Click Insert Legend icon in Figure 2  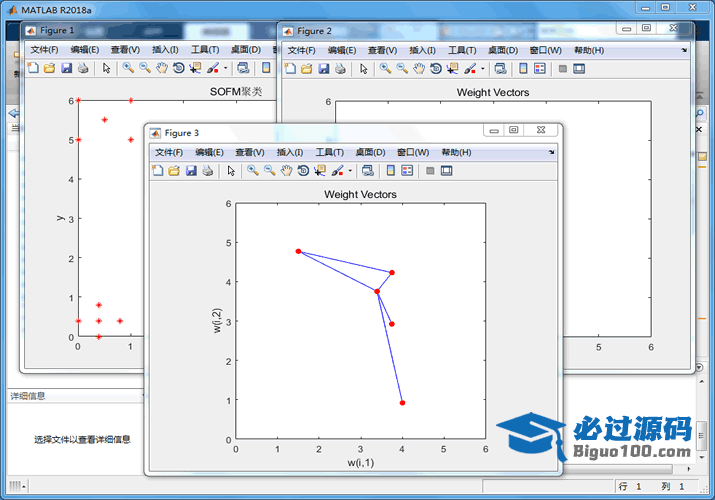point(539,69)
